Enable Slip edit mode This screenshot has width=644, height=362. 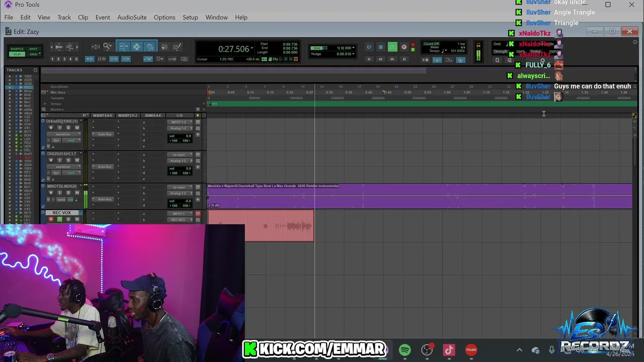pyautogui.click(x=17, y=54)
